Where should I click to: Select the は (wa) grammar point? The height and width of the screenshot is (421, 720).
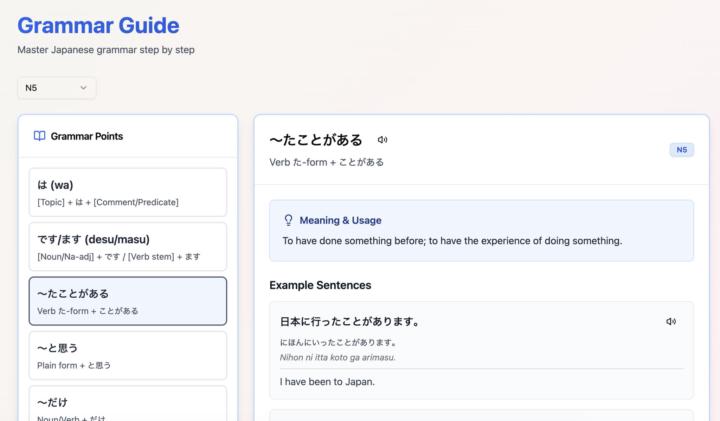tap(128, 192)
